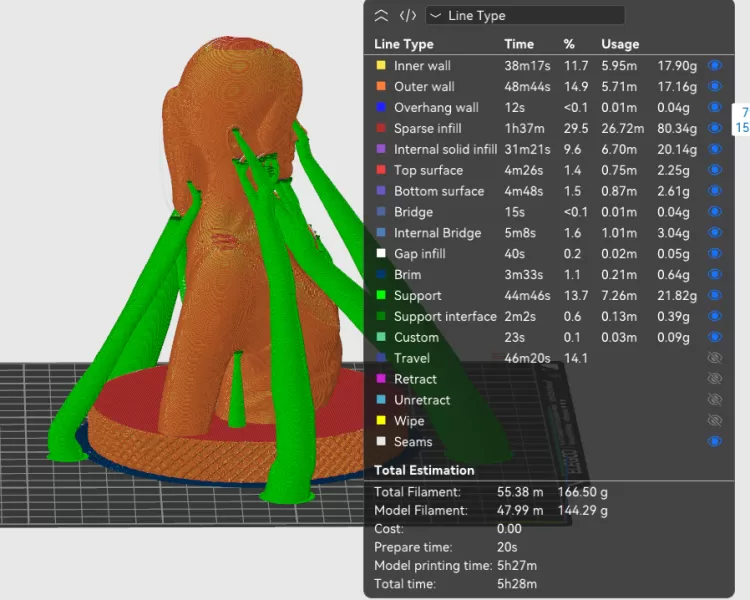Toggle the Seams eye icon
Image resolution: width=750 pixels, height=600 pixels.
click(714, 441)
